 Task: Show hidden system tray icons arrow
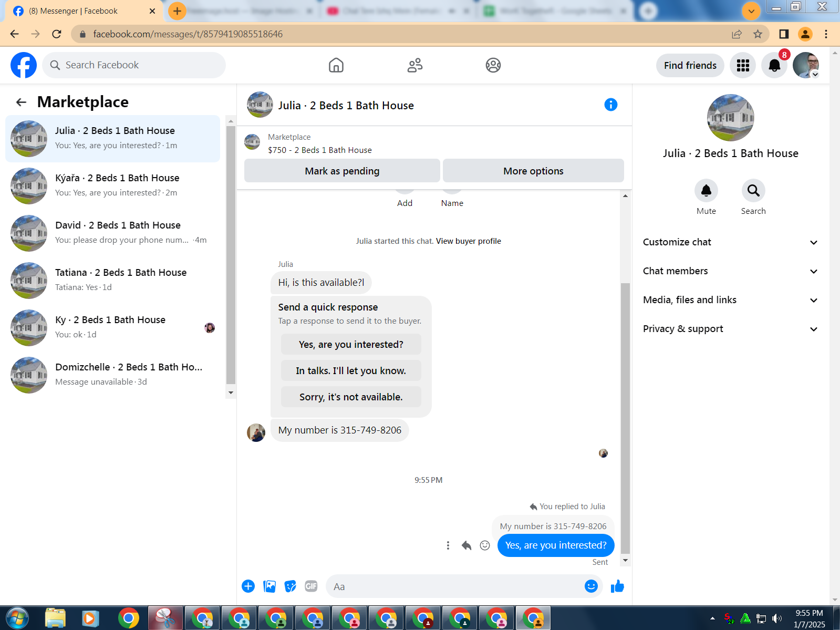pos(712,618)
